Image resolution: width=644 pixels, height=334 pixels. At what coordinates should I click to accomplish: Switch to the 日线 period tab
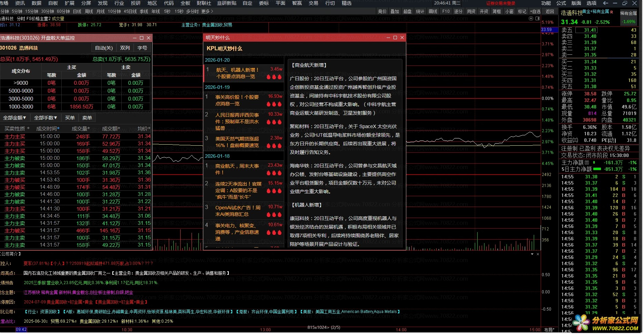[x=77, y=11]
